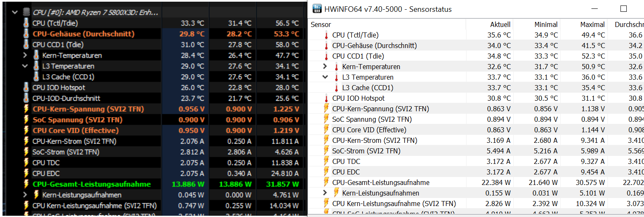Click the green 13.886 W current power value
The width and height of the screenshot is (644, 217).
[x=188, y=184]
